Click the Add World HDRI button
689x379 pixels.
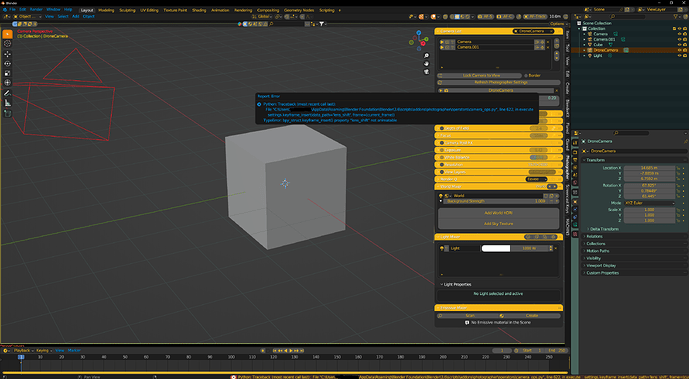click(x=498, y=213)
